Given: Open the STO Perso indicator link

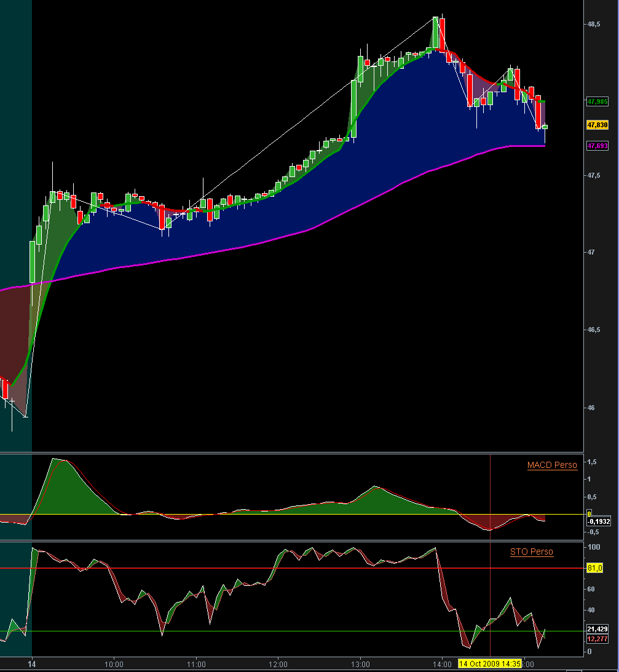Looking at the screenshot, I should pos(531,551).
